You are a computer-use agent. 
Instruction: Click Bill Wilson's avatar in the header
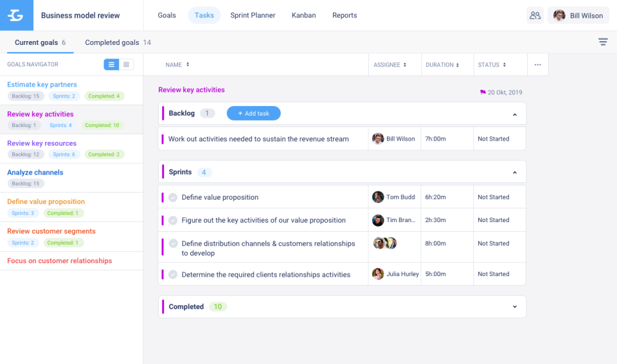pyautogui.click(x=559, y=15)
